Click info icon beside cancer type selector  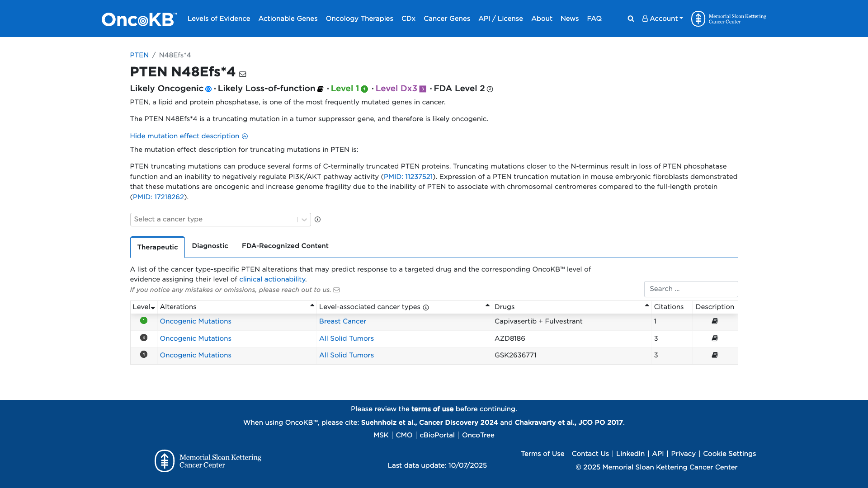tap(318, 220)
